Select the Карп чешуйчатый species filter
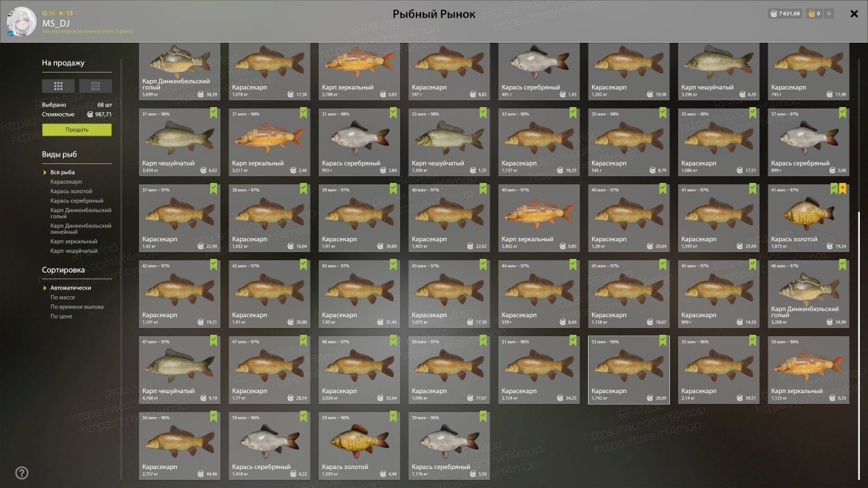Image resolution: width=868 pixels, height=488 pixels. point(73,251)
